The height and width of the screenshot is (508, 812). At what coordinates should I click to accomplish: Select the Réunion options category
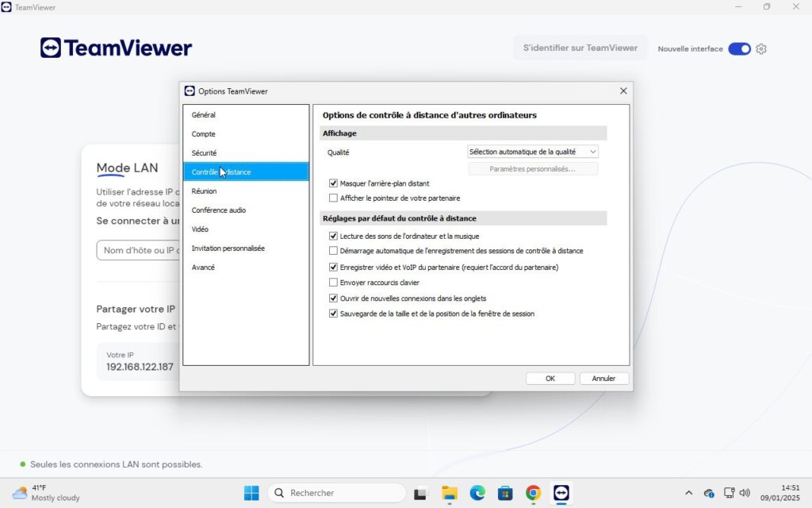tap(246, 190)
